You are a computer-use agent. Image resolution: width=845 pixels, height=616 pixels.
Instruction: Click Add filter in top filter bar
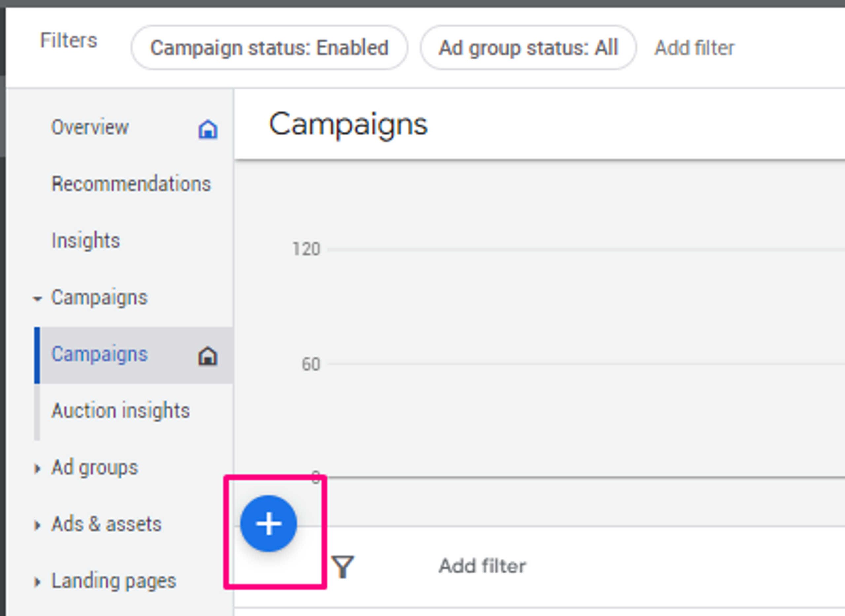(x=694, y=48)
